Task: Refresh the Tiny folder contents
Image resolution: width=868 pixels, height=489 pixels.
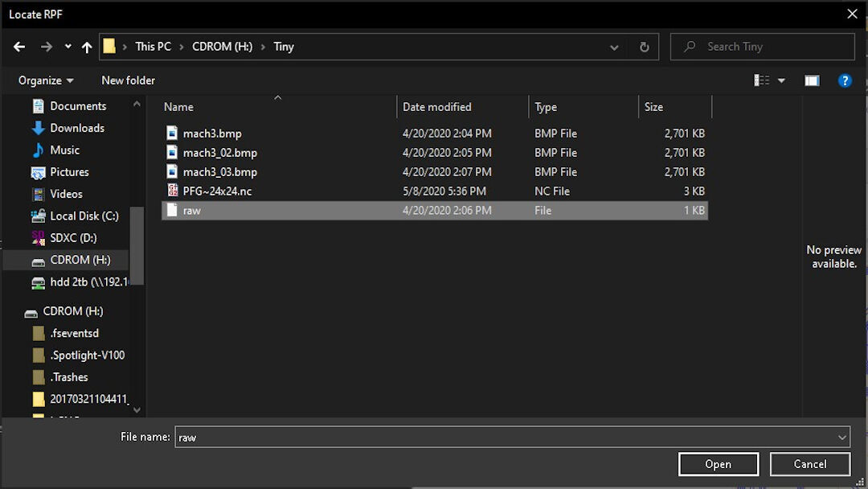Action: click(643, 47)
